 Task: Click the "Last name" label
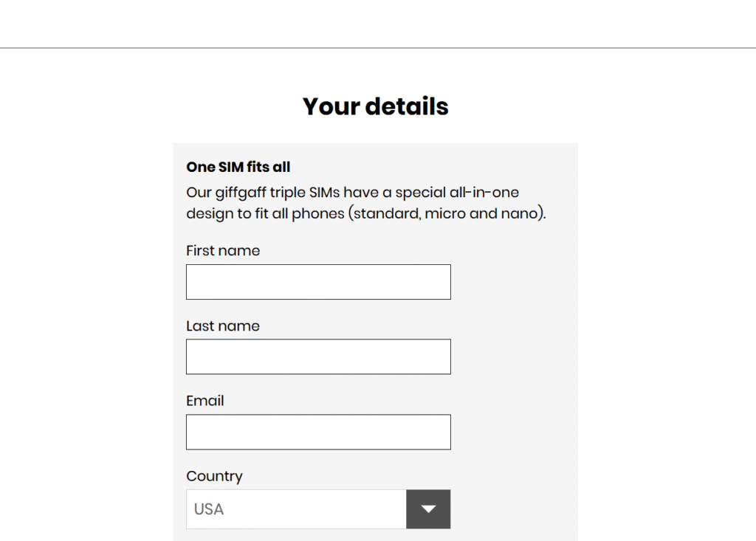coord(223,326)
